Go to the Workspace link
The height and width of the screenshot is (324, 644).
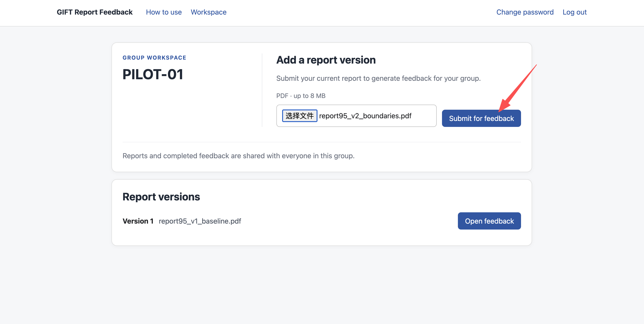(208, 12)
